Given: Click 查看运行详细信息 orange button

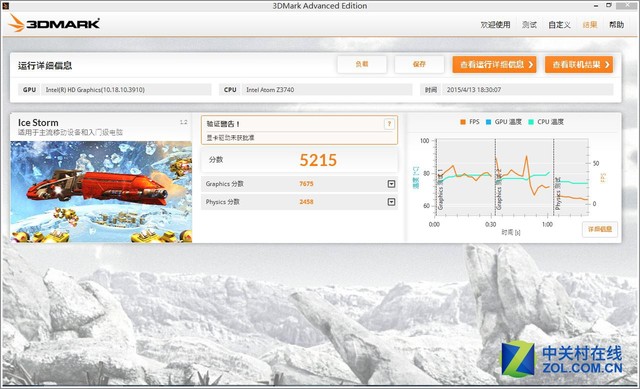Looking at the screenshot, I should 494,64.
